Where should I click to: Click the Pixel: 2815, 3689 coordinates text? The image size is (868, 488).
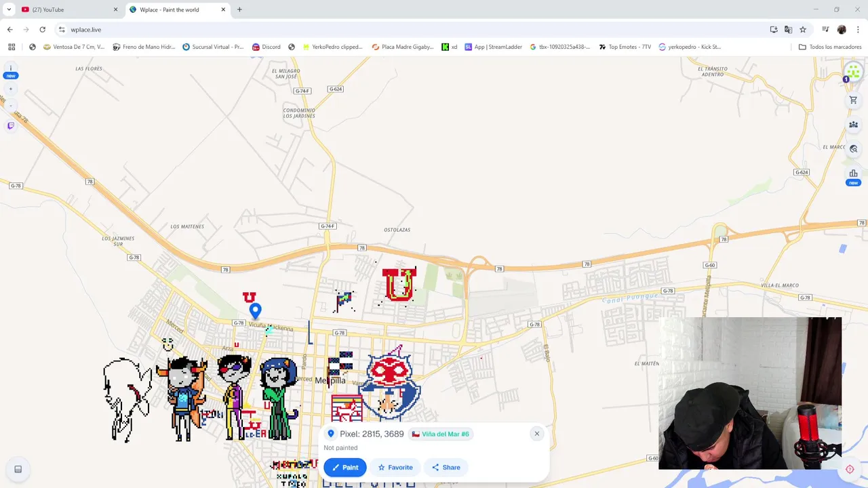point(372,434)
